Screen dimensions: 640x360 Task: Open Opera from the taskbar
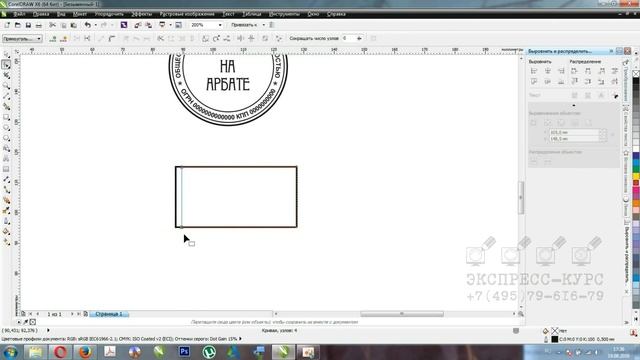click(60, 352)
